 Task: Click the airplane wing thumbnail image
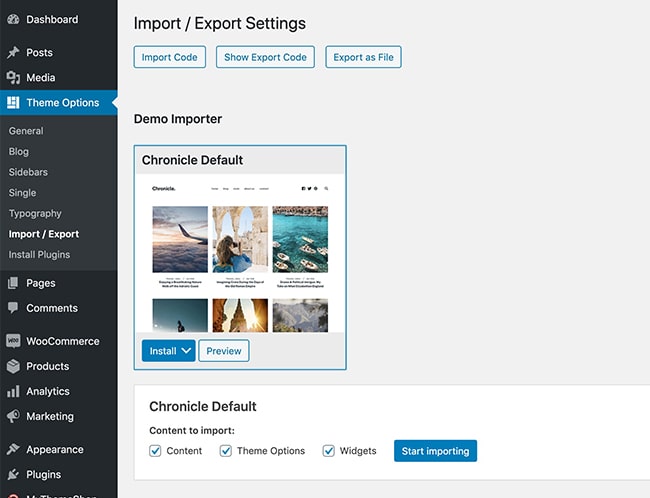pyautogui.click(x=180, y=239)
